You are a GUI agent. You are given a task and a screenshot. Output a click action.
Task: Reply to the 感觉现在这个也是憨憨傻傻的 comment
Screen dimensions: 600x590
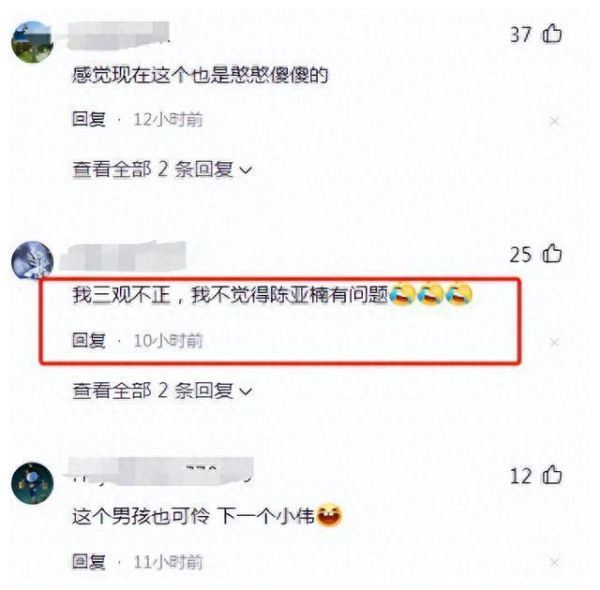[x=89, y=119]
